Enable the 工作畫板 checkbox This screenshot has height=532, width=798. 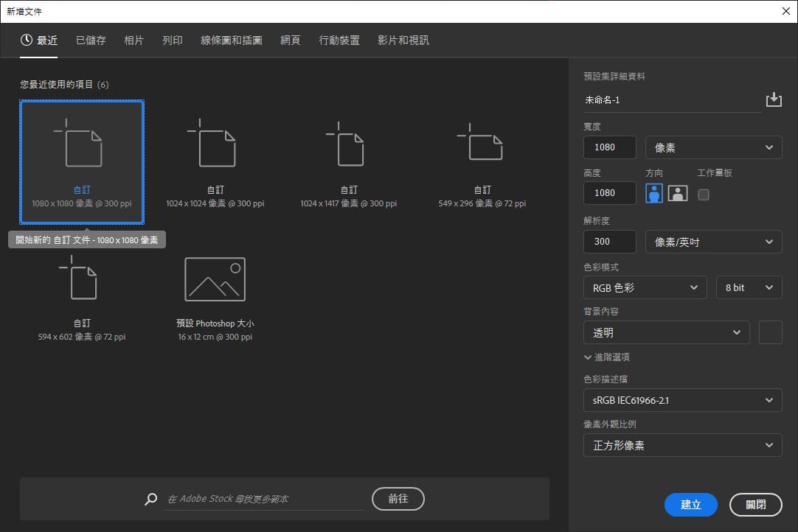pos(704,195)
